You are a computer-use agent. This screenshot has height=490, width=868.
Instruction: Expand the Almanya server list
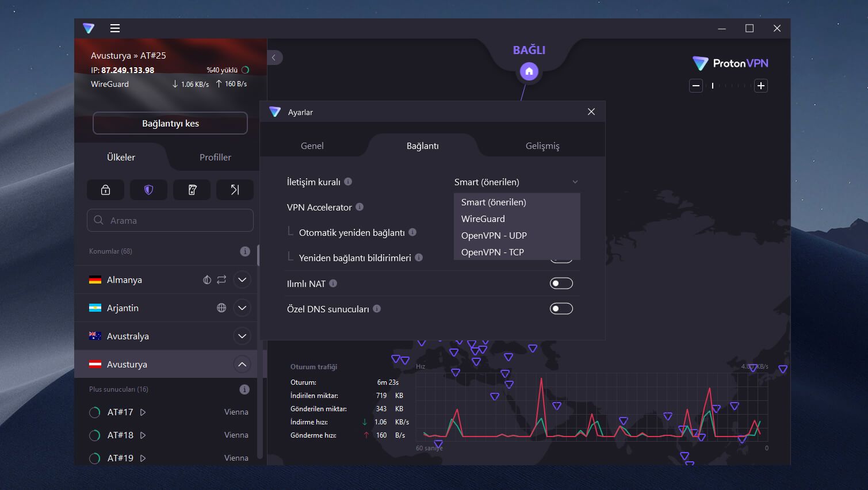click(x=242, y=280)
